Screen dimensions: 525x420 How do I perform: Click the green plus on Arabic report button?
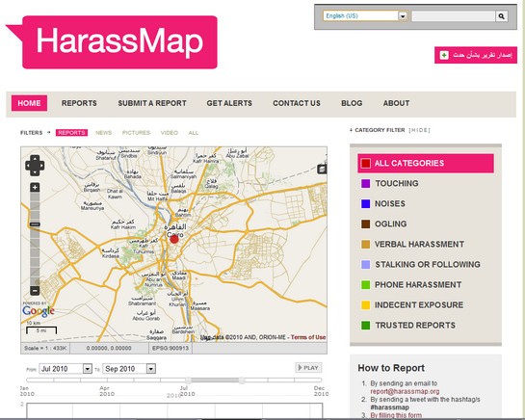444,55
